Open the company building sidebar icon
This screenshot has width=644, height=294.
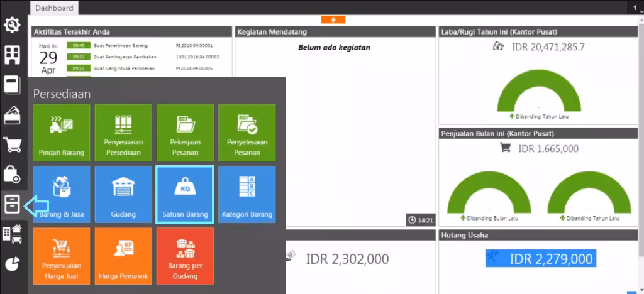13,55
